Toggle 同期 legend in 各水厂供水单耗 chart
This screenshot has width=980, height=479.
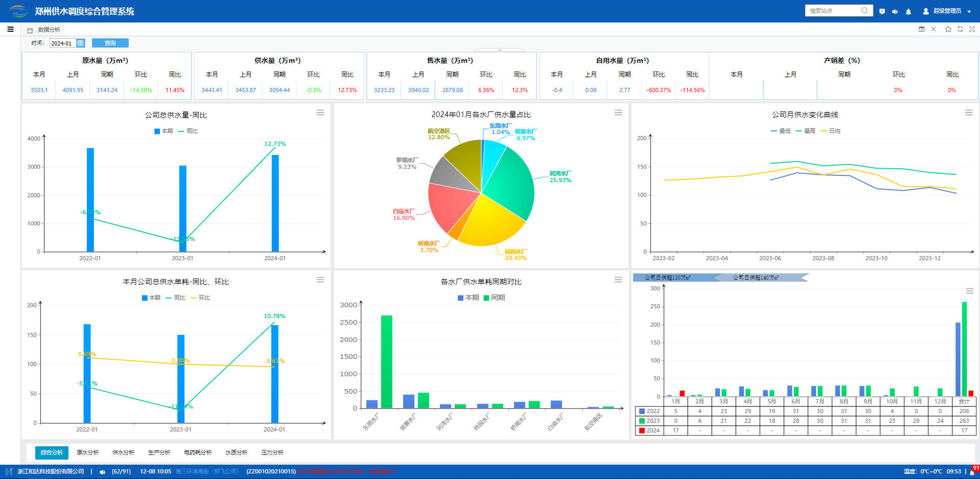pos(494,298)
